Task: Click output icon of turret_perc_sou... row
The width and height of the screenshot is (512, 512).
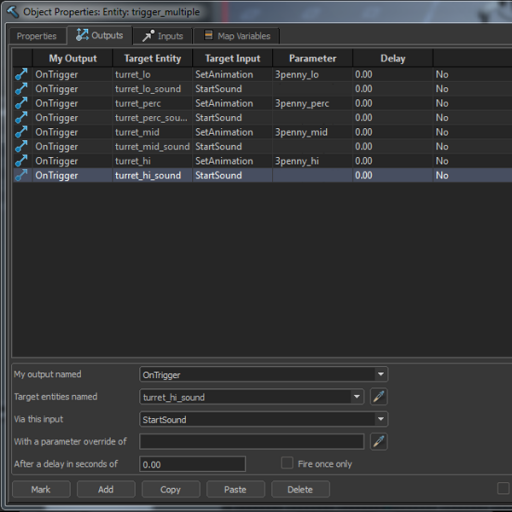Action: (x=21, y=118)
